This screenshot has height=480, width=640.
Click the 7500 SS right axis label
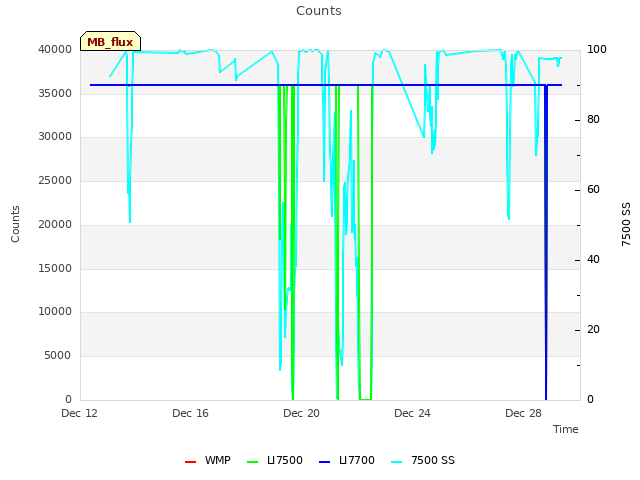[626, 224]
